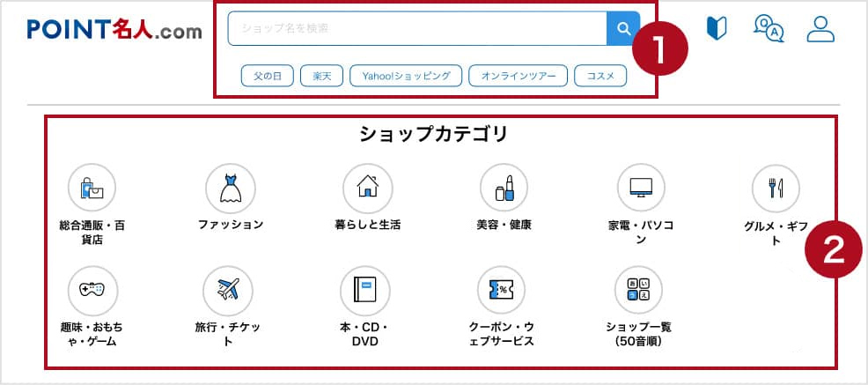868x385 pixels.
Task: Open the 旅行・チケット airplane icon
Action: pos(228,290)
